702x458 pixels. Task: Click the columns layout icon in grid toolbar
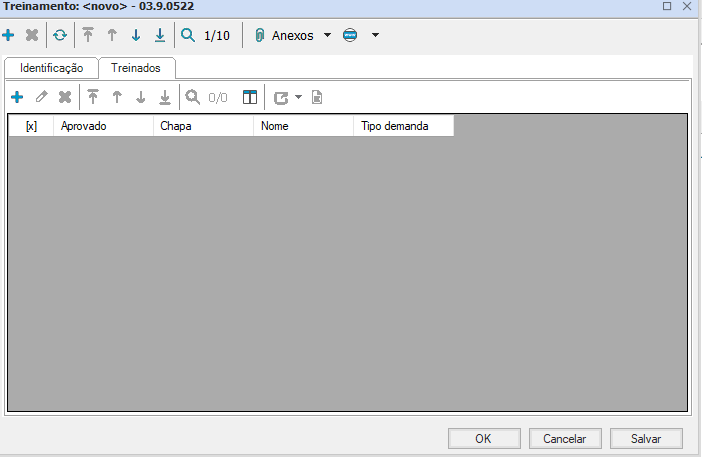(250, 97)
